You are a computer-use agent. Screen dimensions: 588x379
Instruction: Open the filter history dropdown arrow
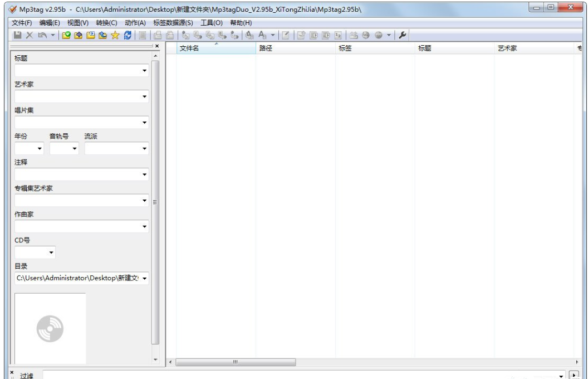(561, 376)
